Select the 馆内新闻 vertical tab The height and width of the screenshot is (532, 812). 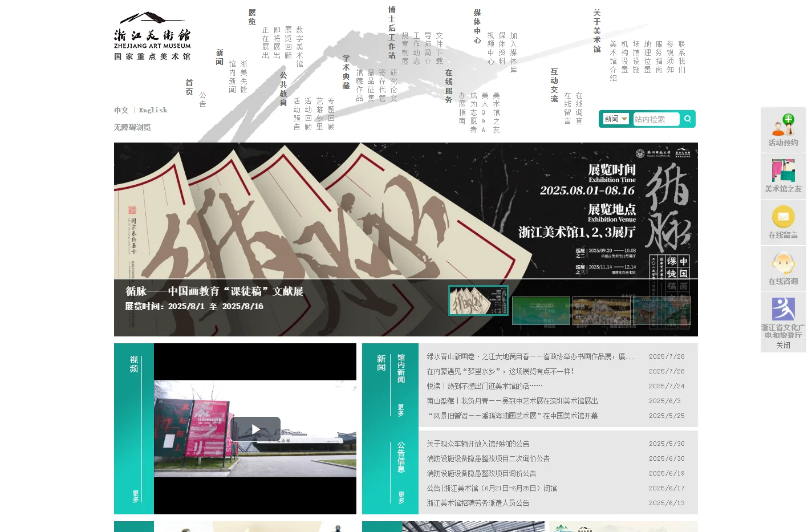pyautogui.click(x=401, y=368)
